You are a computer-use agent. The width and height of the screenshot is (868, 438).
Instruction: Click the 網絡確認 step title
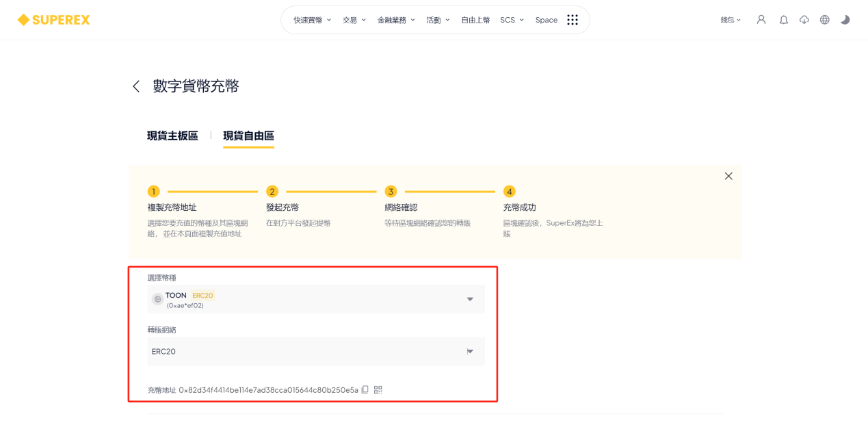point(401,207)
